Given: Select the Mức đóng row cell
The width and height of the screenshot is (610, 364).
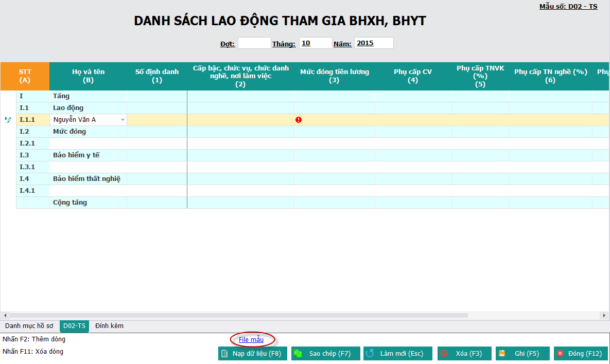Looking at the screenshot, I should [89, 132].
